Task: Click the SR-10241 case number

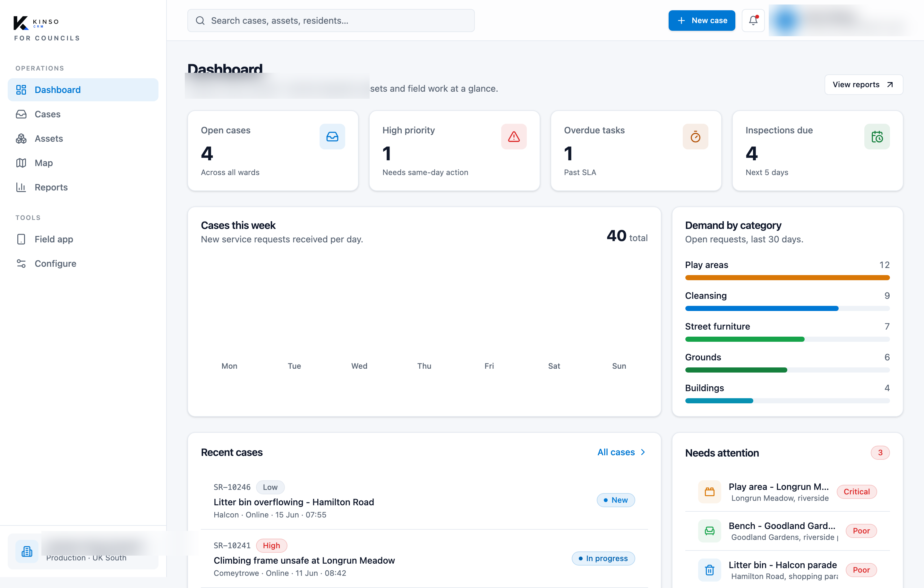Action: pyautogui.click(x=232, y=545)
